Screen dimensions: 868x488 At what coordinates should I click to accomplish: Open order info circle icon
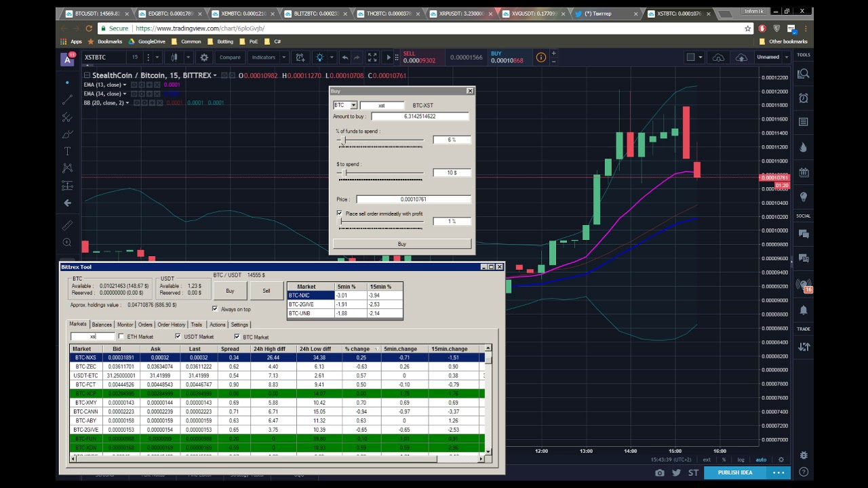pos(540,58)
